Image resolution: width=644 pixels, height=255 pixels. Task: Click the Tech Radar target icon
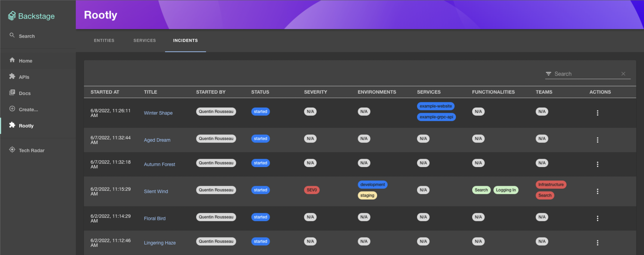point(12,149)
